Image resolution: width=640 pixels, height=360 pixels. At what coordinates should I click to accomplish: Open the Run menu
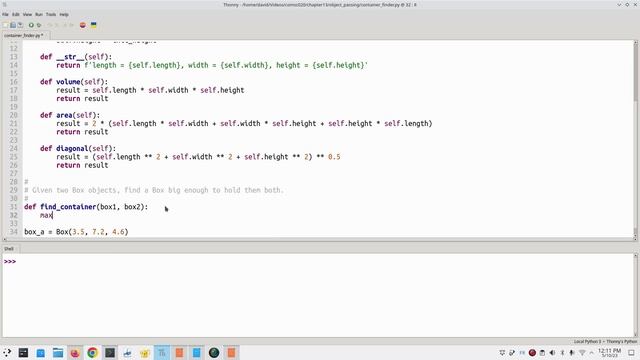click(39, 14)
